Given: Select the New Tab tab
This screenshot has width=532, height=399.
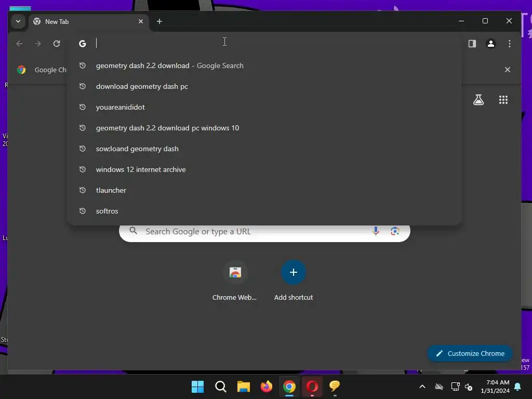Looking at the screenshot, I should pos(89,21).
